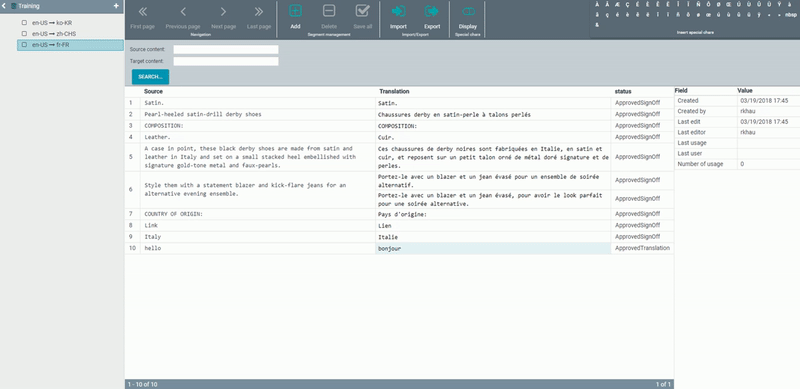Click the 'Number of usage' field row
The height and width of the screenshot is (389, 800).
(x=737, y=164)
